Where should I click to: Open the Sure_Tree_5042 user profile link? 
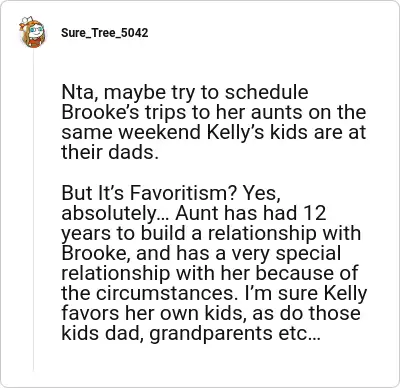[104, 33]
